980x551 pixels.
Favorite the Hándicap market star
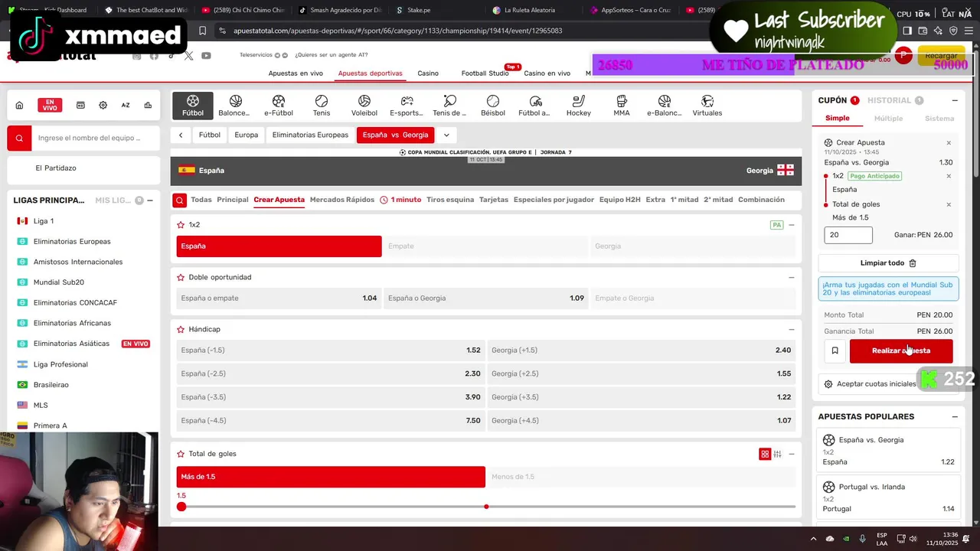(x=181, y=329)
